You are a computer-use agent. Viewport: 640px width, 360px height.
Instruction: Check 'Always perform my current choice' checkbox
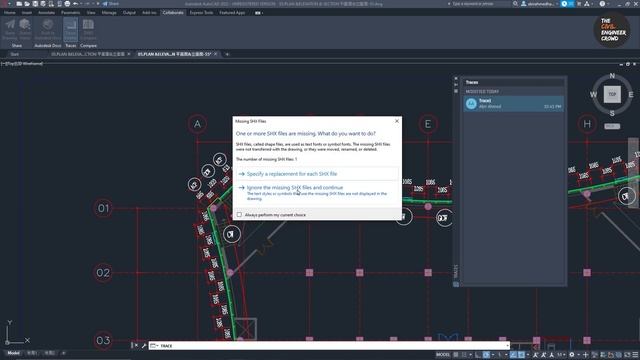(239, 215)
